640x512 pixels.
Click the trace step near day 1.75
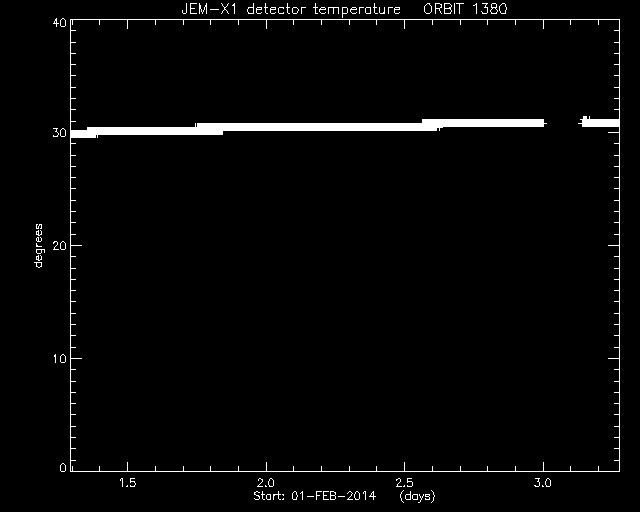(197, 127)
